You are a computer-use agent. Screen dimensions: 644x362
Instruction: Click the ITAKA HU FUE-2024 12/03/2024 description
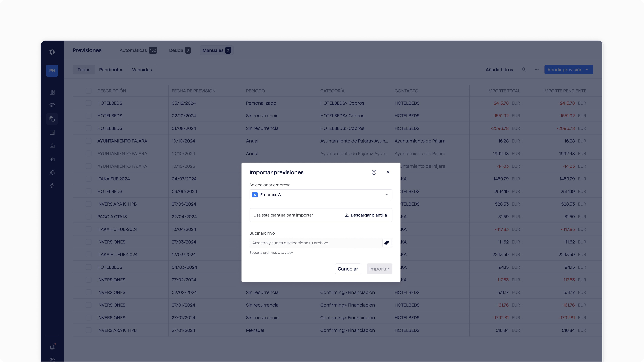117,255
